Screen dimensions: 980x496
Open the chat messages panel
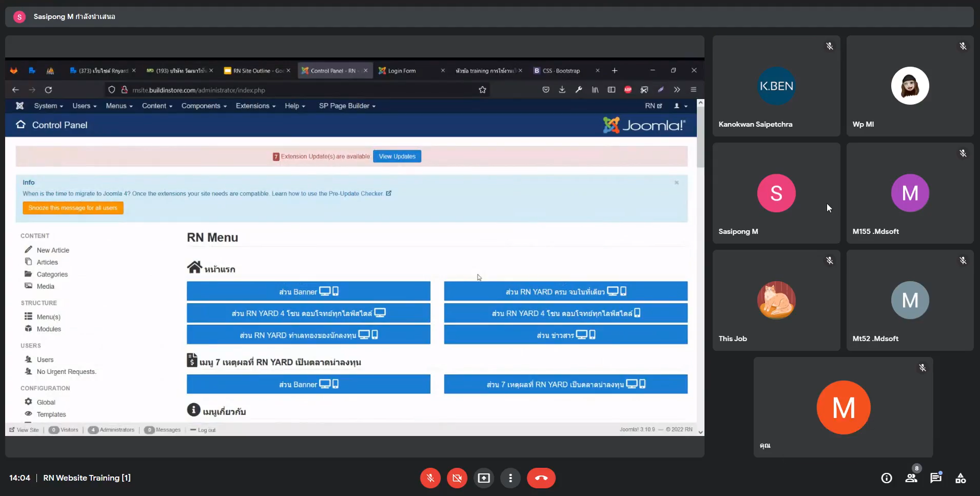pyautogui.click(x=935, y=478)
